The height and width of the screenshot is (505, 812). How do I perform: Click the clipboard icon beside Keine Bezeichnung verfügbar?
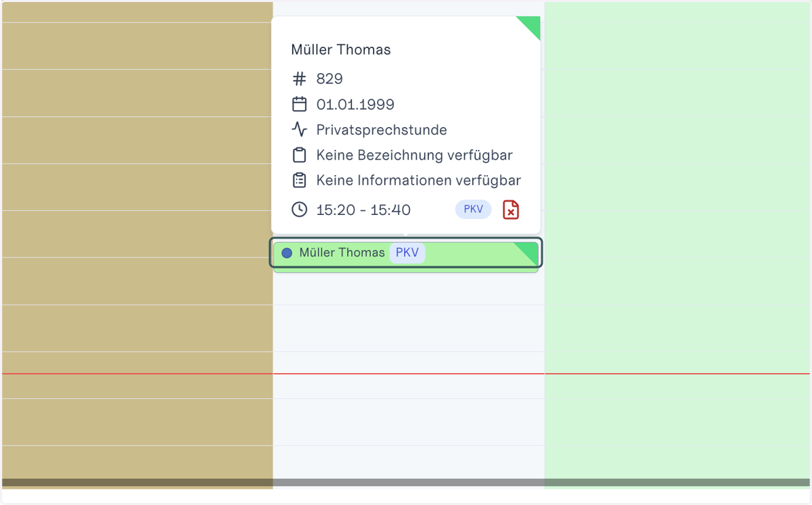pos(299,155)
